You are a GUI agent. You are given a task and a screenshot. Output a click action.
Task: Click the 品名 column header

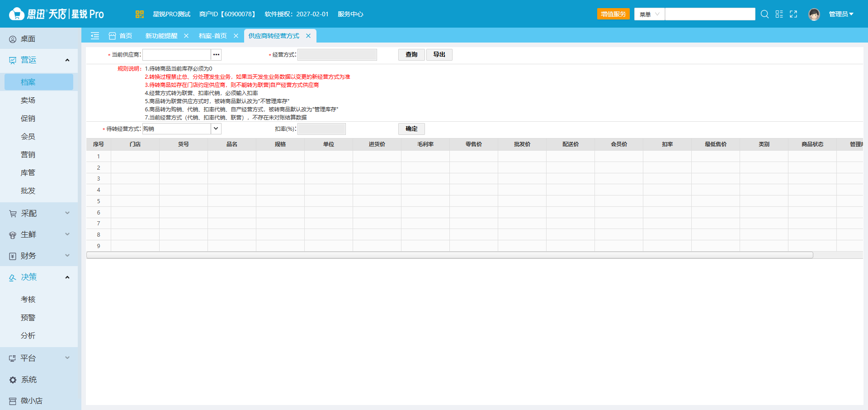232,144
